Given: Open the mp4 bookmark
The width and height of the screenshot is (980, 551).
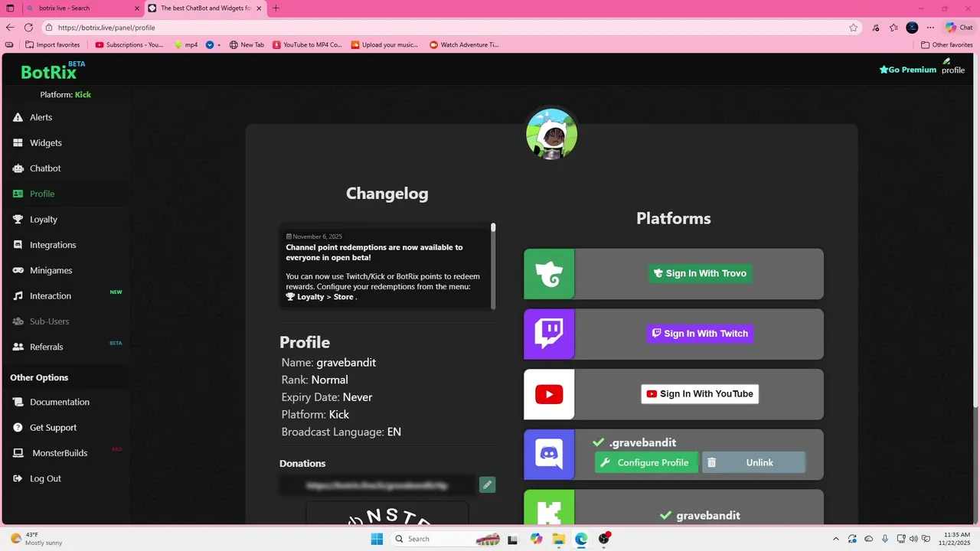Looking at the screenshot, I should point(185,45).
